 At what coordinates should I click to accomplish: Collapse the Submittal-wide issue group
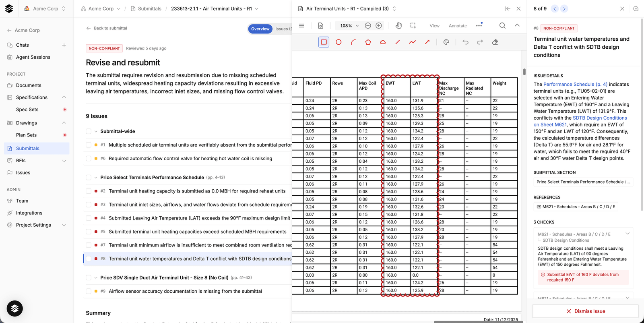tap(96, 131)
